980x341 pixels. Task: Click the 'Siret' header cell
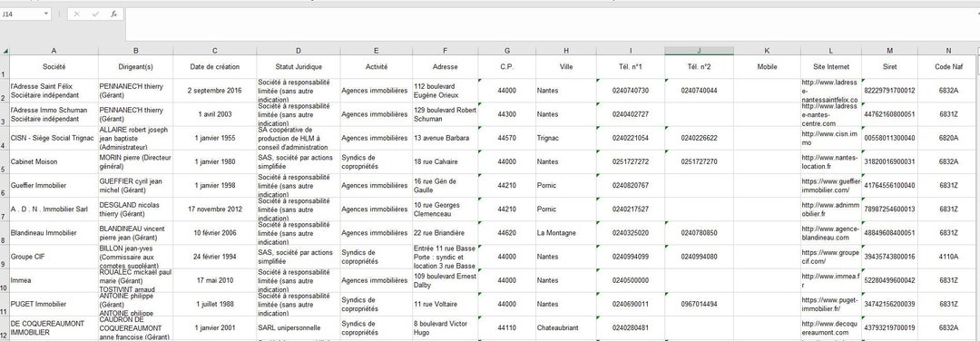pos(889,67)
